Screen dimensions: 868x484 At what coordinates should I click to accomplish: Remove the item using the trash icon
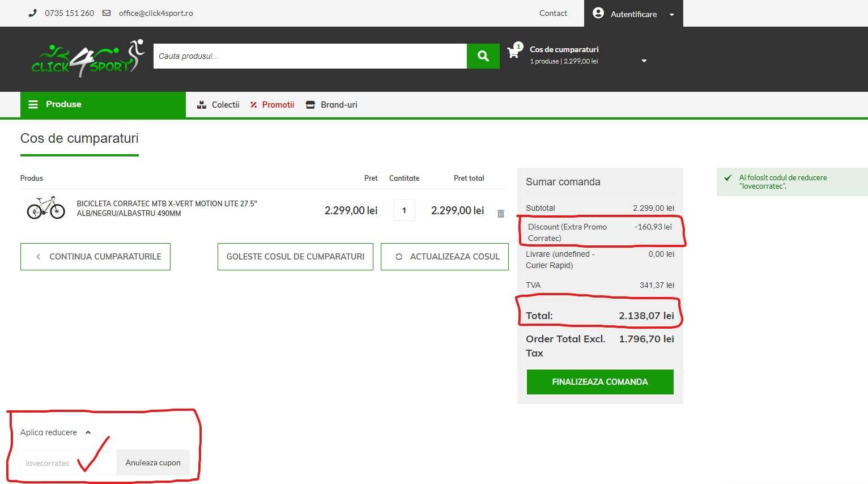coord(501,214)
